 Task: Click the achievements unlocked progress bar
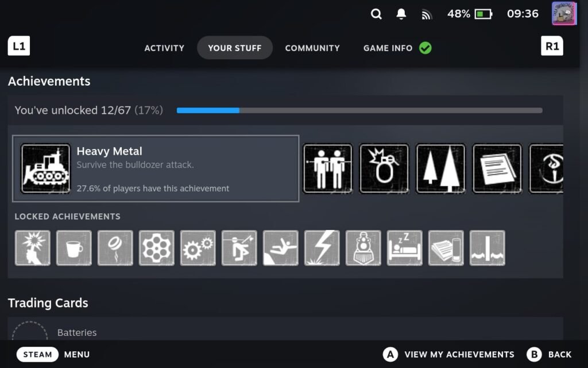[x=359, y=110]
